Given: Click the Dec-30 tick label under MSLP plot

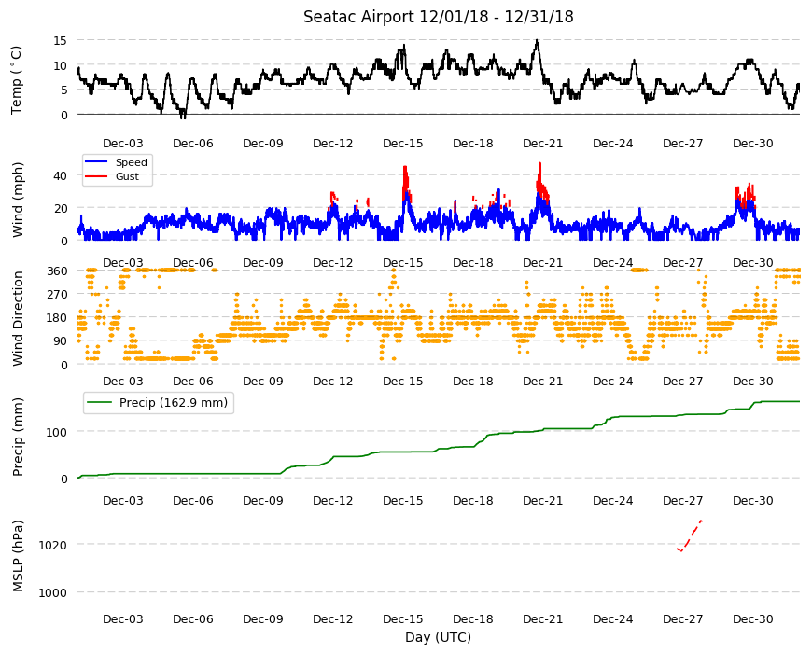Looking at the screenshot, I should (753, 618).
